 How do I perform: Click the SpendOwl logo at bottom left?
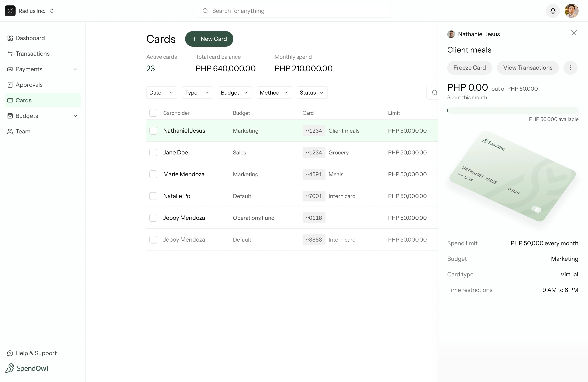[27, 368]
